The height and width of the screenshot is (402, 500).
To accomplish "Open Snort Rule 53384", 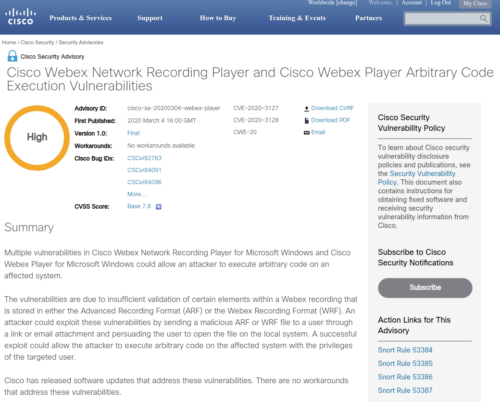I will tap(405, 350).
